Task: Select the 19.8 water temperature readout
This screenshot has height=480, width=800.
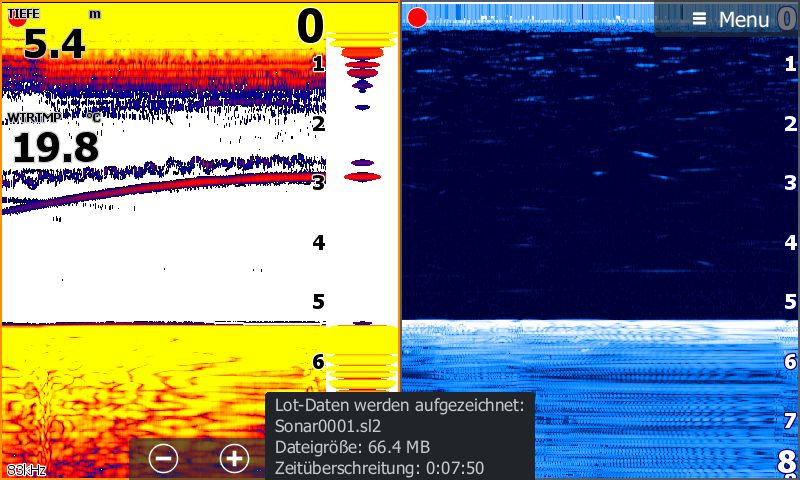Action: (x=55, y=148)
